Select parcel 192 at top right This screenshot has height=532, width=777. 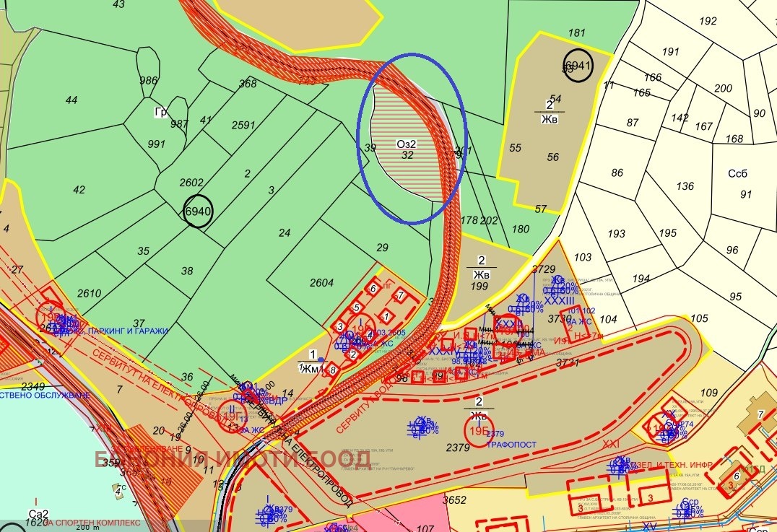708,21
